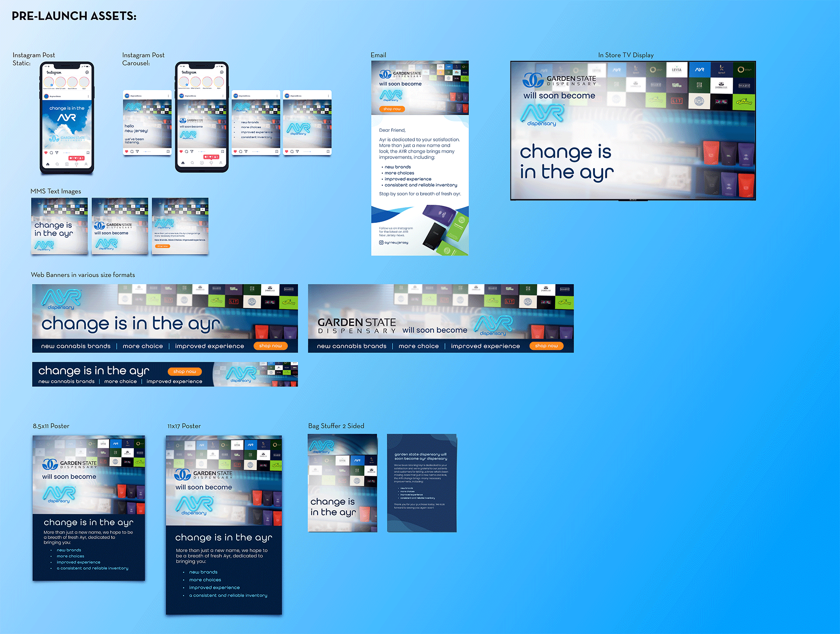Viewport: 840px width, 634px height.
Task: Tap the home icon in the static post phone
Action: 48,164
